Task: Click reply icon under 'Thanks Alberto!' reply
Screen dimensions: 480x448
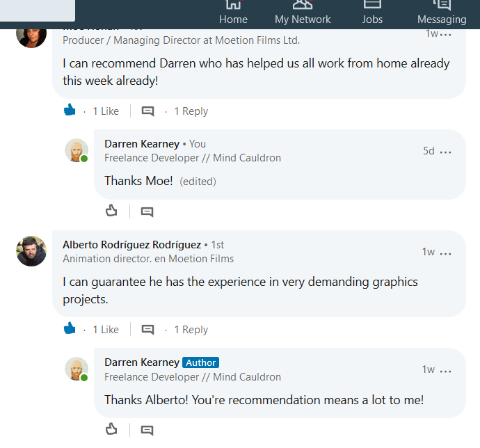Action: (147, 430)
